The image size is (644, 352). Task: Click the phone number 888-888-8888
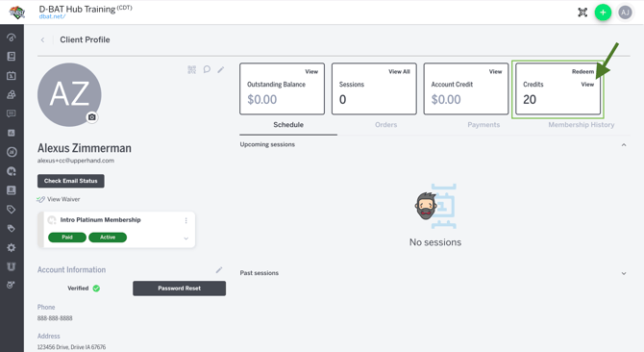(55, 318)
